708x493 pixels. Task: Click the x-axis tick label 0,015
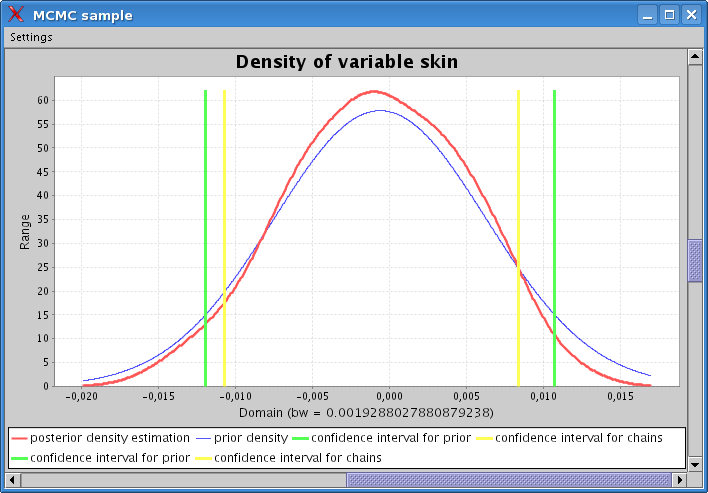coord(620,396)
